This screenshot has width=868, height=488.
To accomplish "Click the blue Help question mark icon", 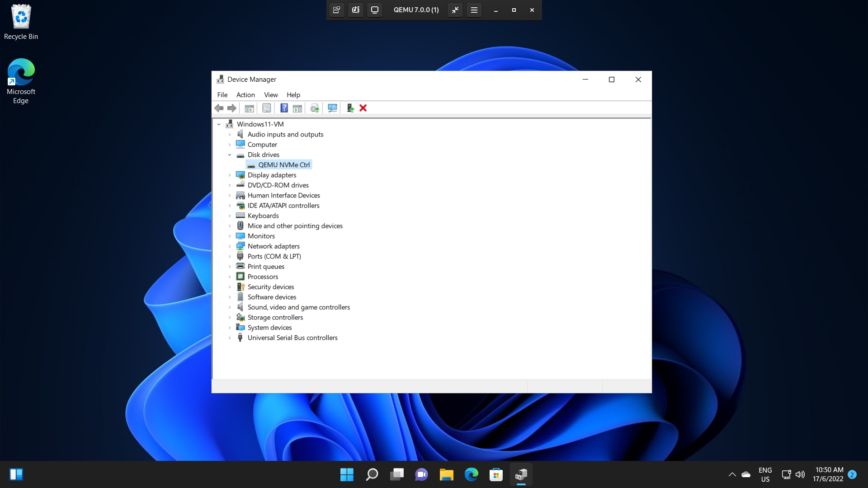I will tap(284, 108).
